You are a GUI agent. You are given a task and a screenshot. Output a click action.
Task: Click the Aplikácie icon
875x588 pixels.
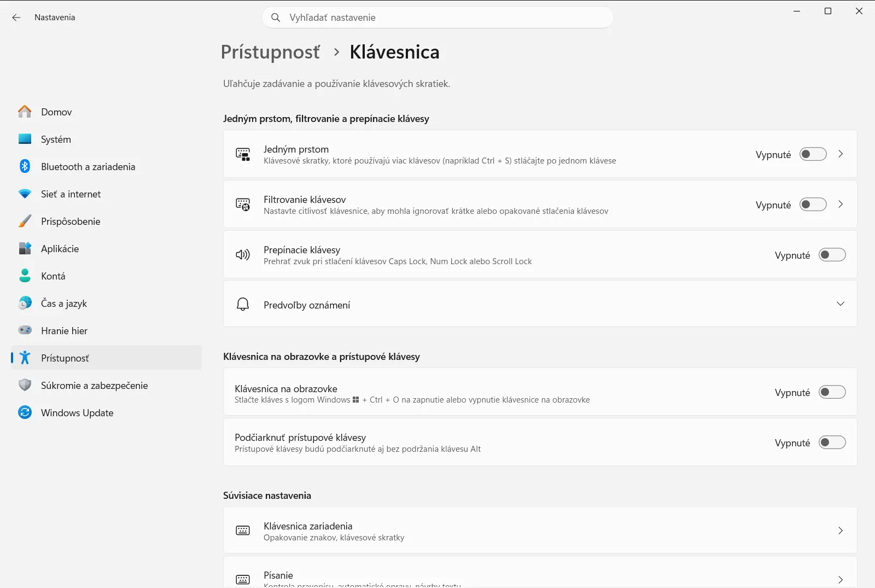click(25, 248)
